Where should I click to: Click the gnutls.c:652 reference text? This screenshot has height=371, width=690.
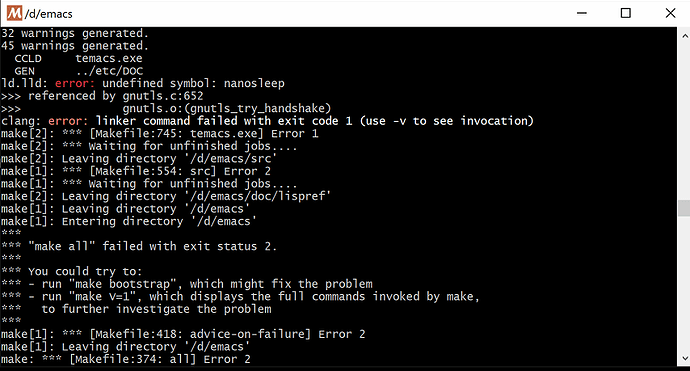click(163, 96)
